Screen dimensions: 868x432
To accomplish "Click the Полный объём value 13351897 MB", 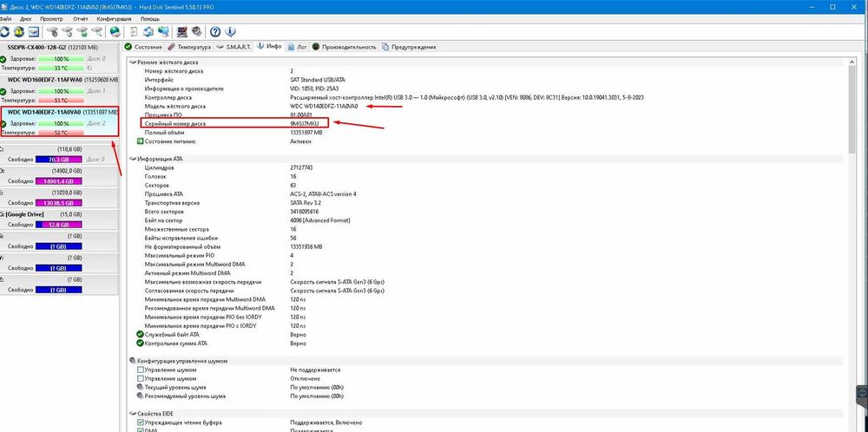I will tap(306, 133).
